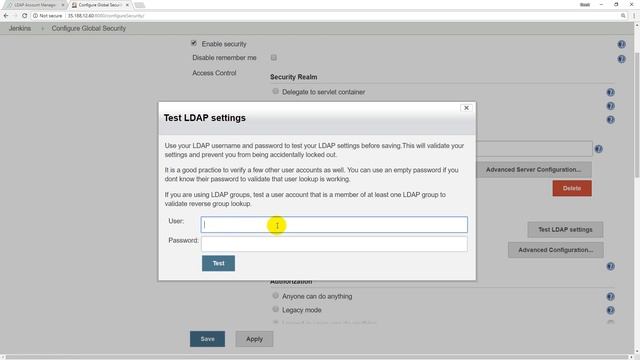
Task: Click the horizontal page scrollbar
Action: pyautogui.click(x=316, y=357)
